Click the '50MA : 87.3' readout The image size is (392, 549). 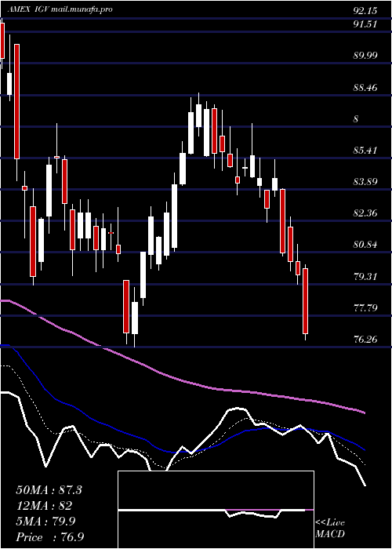coord(49,490)
